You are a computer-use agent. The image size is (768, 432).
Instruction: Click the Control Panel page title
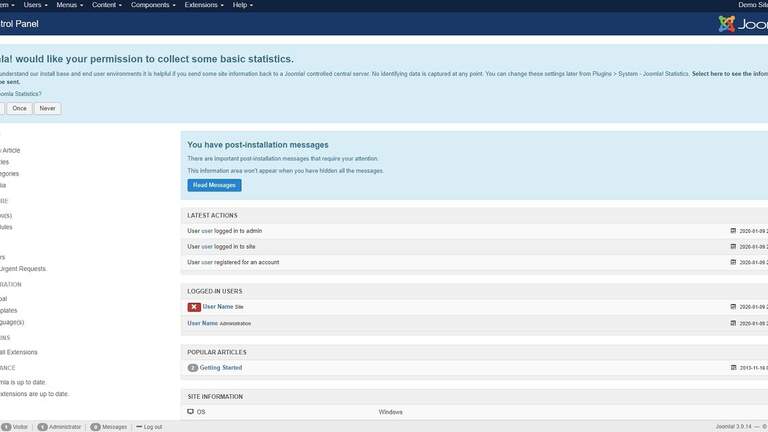click(19, 24)
